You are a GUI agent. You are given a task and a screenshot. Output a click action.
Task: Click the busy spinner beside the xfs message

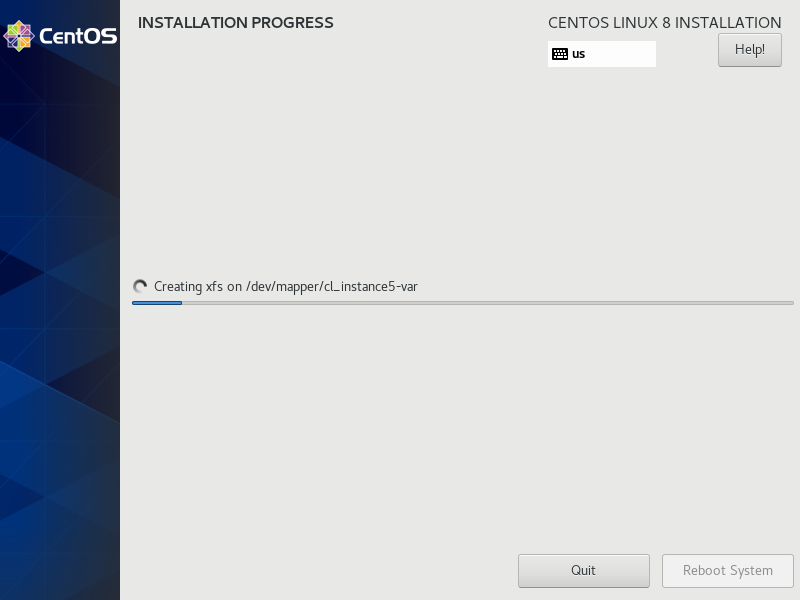coord(140,287)
